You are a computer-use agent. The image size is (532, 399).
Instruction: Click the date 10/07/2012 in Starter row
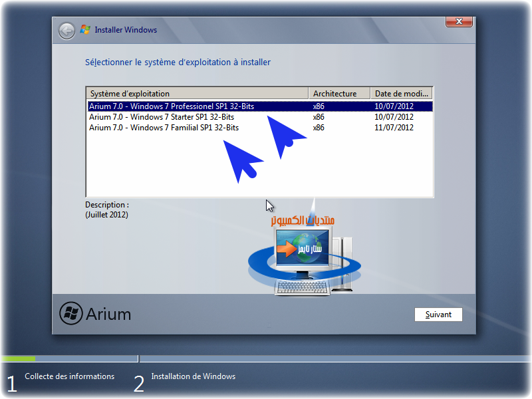click(x=394, y=117)
